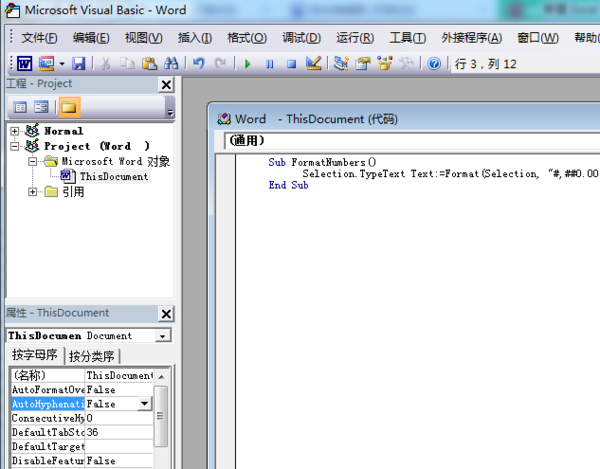Open Project panel toolbar overflow options arrow
This screenshot has width=600, height=469.
click(x=170, y=113)
